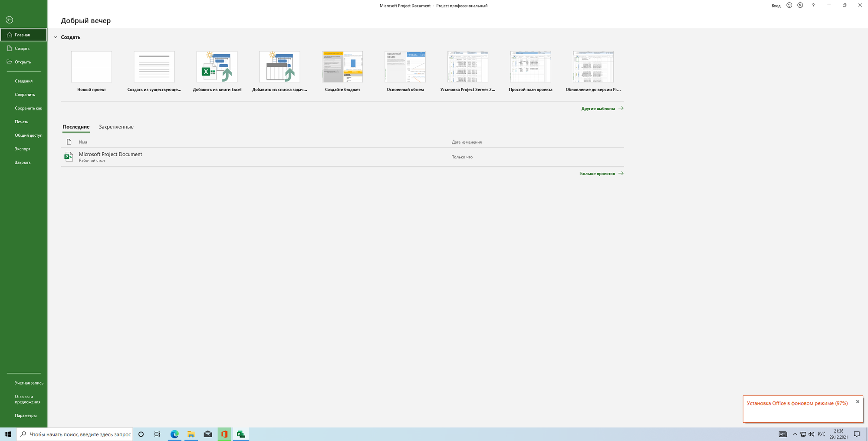This screenshot has width=868, height=441.
Task: Launch Microsoft Edge from taskbar
Action: (174, 434)
